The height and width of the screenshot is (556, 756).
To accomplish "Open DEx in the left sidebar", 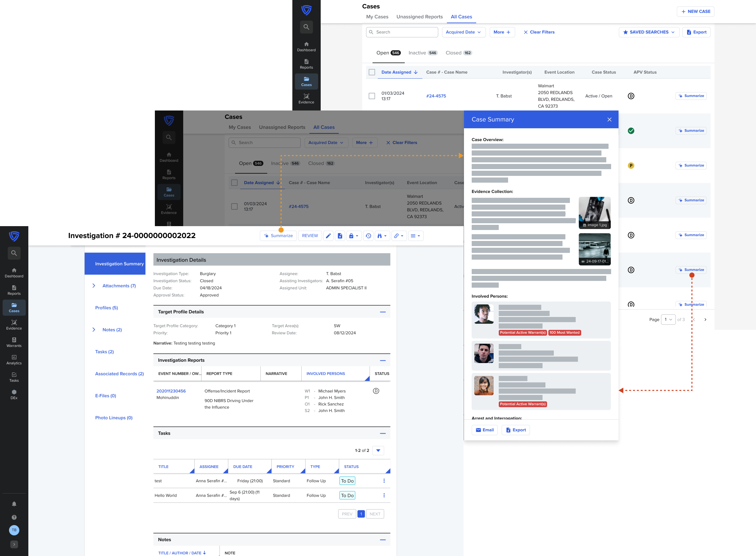I will 14,394.
